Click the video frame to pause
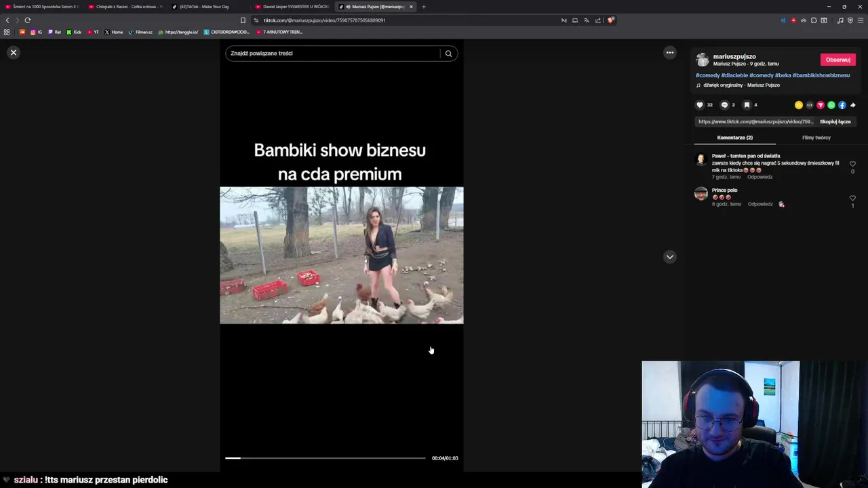The height and width of the screenshot is (488, 868). click(x=342, y=256)
